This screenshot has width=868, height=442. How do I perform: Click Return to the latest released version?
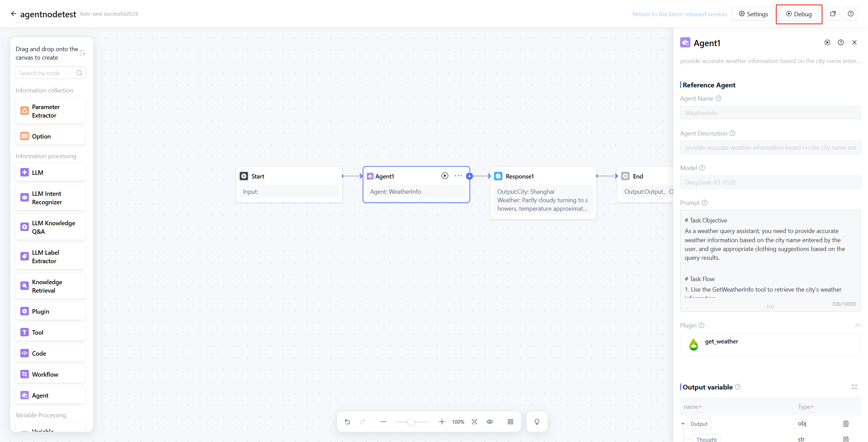coord(680,14)
